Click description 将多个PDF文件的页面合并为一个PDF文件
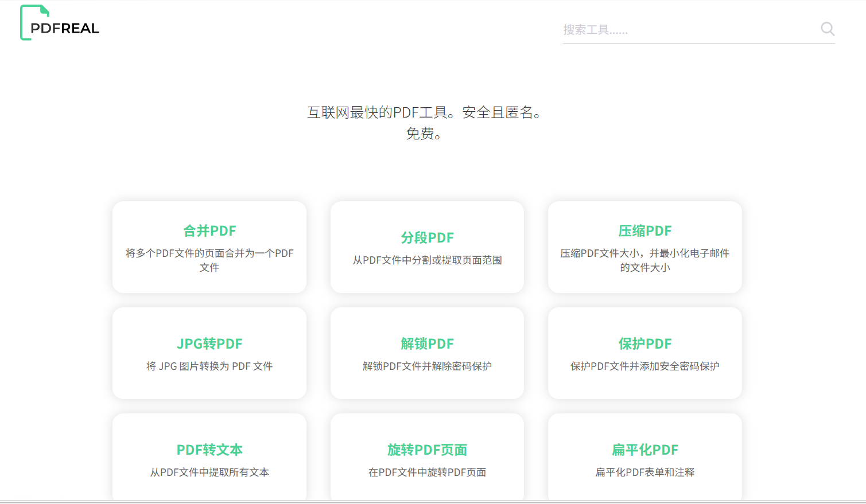 209,260
